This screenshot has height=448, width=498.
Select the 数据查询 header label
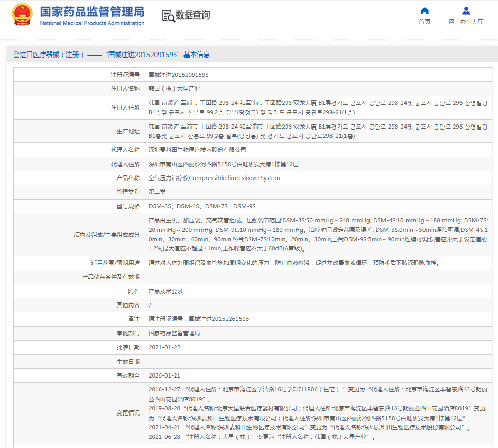tap(193, 15)
